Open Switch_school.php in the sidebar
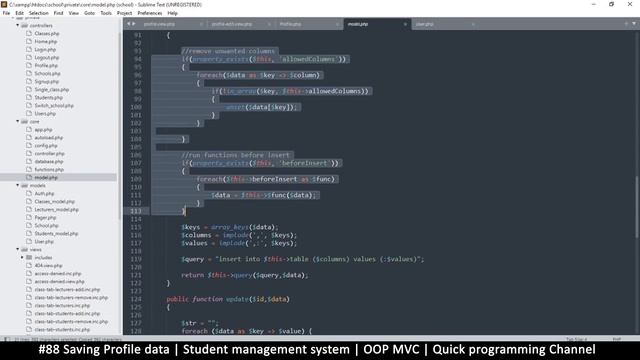Viewport: 640px width, 360px height. coord(54,106)
